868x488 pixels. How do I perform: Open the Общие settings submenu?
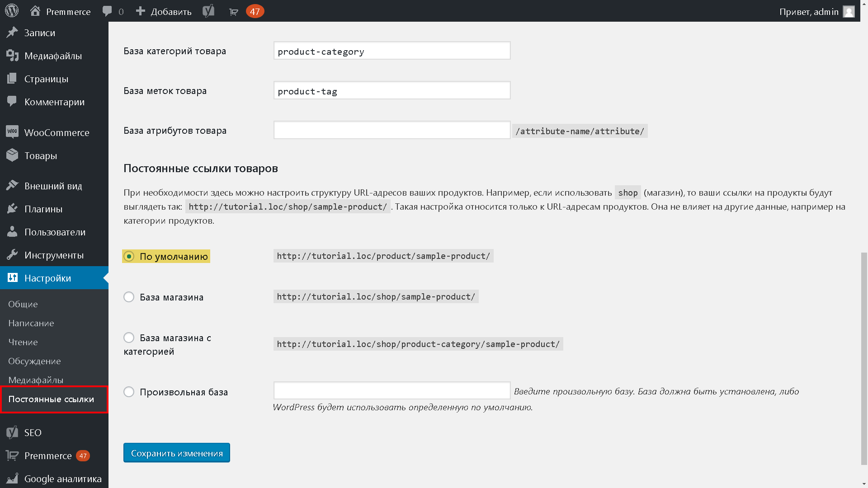pos(23,304)
